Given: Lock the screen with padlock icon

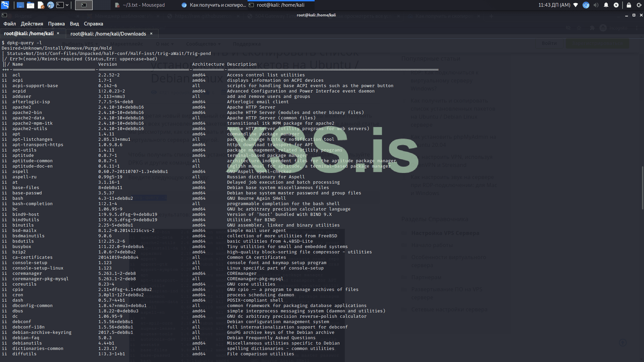Looking at the screenshot, I should click(629, 5).
